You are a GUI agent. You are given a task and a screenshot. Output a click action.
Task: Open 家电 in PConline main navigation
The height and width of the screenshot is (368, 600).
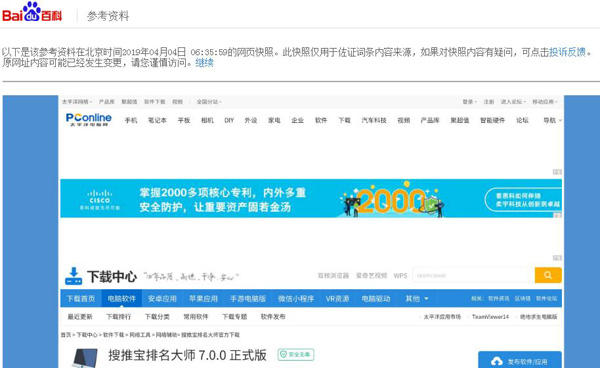coord(274,120)
